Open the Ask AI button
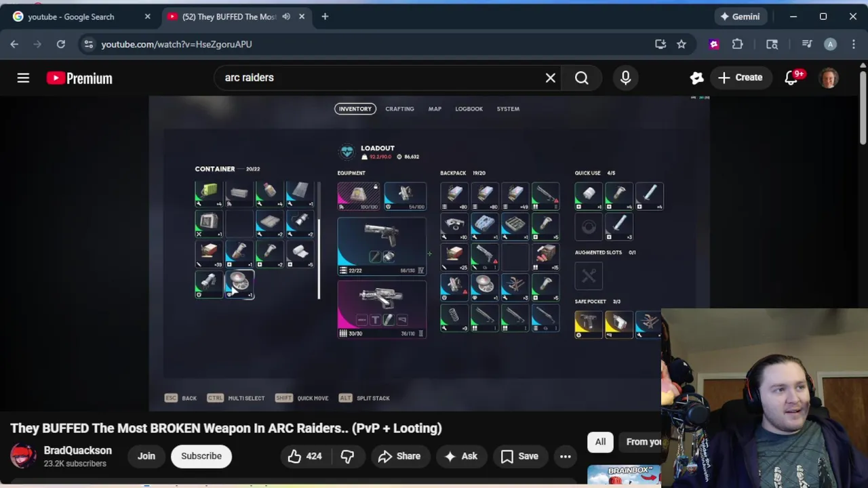This screenshot has width=868, height=488. coord(461,456)
